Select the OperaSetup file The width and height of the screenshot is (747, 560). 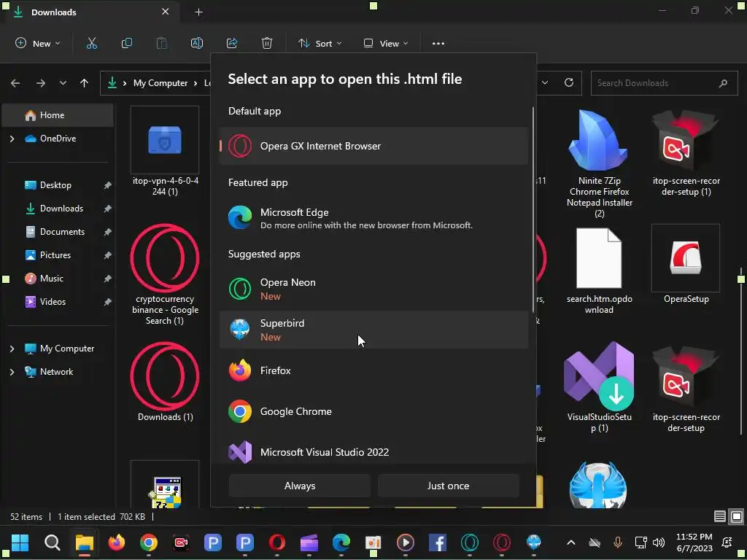pos(686,264)
